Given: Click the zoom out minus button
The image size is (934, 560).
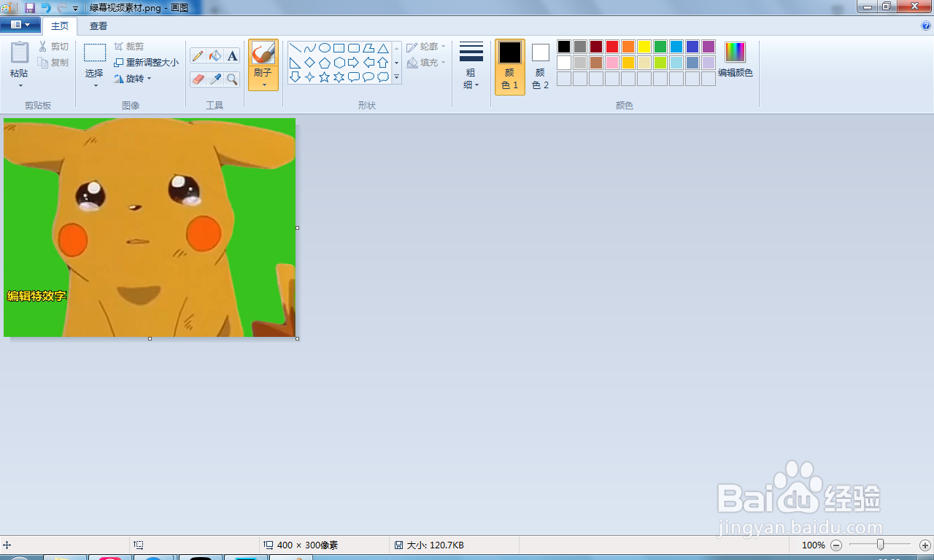Looking at the screenshot, I should pyautogui.click(x=836, y=545).
